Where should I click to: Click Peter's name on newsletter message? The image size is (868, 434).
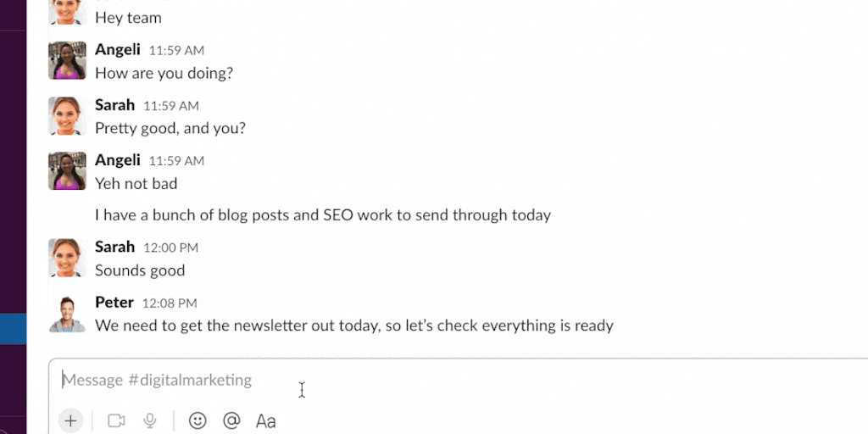114,303
